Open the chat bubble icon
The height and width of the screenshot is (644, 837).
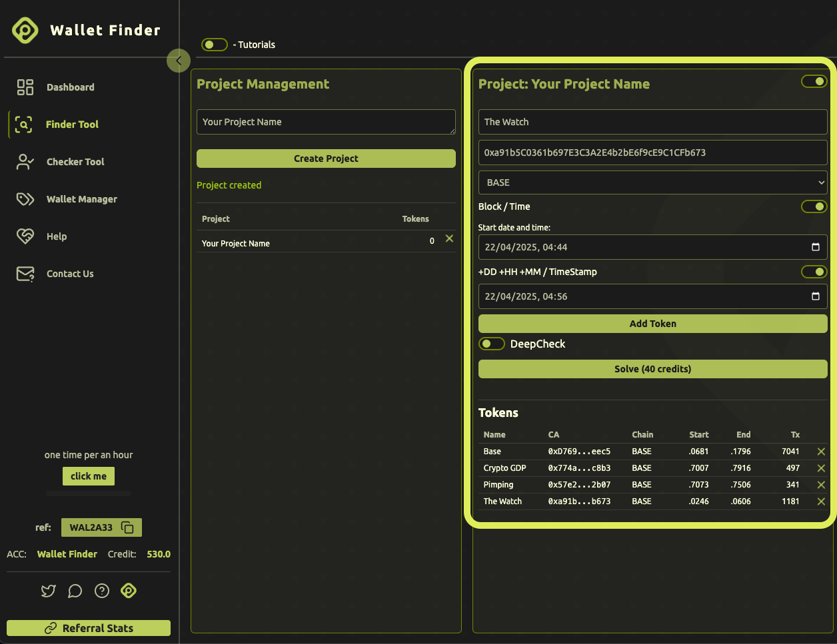coord(75,591)
